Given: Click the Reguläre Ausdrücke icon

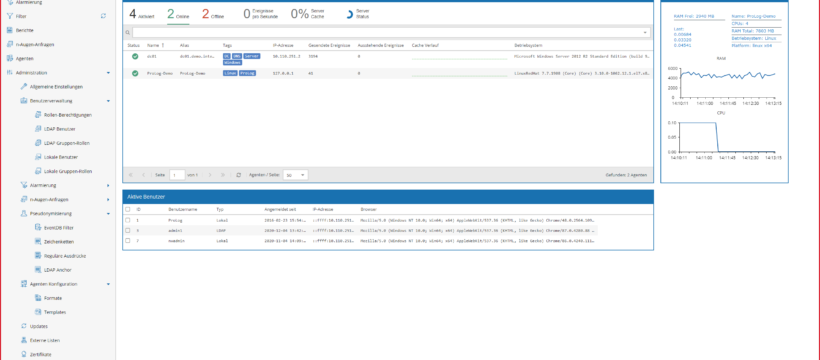Looking at the screenshot, I should (38, 256).
